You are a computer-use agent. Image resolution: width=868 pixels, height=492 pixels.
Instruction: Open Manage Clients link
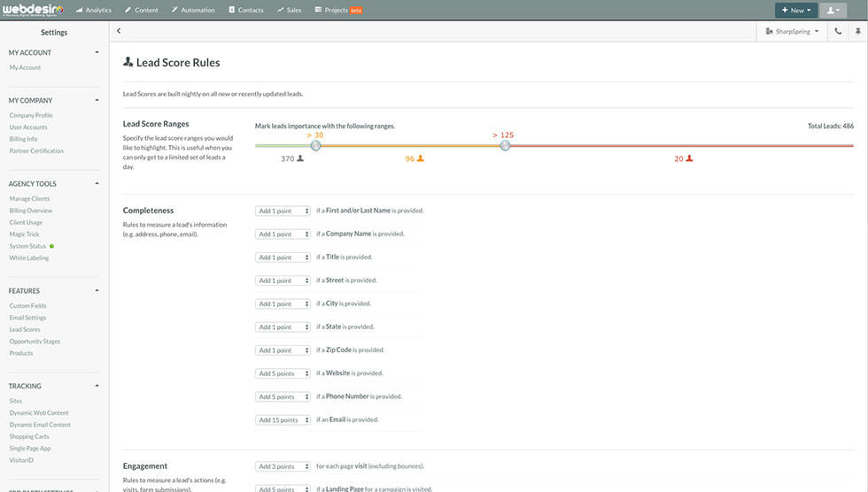click(29, 198)
